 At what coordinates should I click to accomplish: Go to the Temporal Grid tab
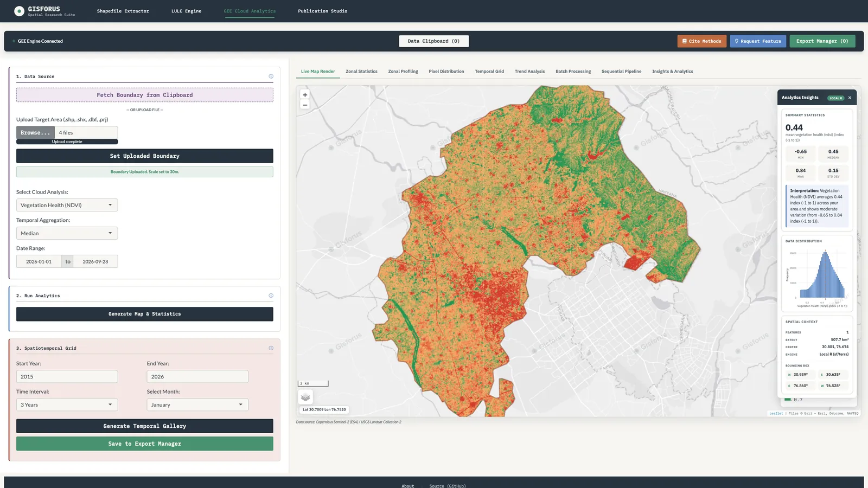[489, 72]
